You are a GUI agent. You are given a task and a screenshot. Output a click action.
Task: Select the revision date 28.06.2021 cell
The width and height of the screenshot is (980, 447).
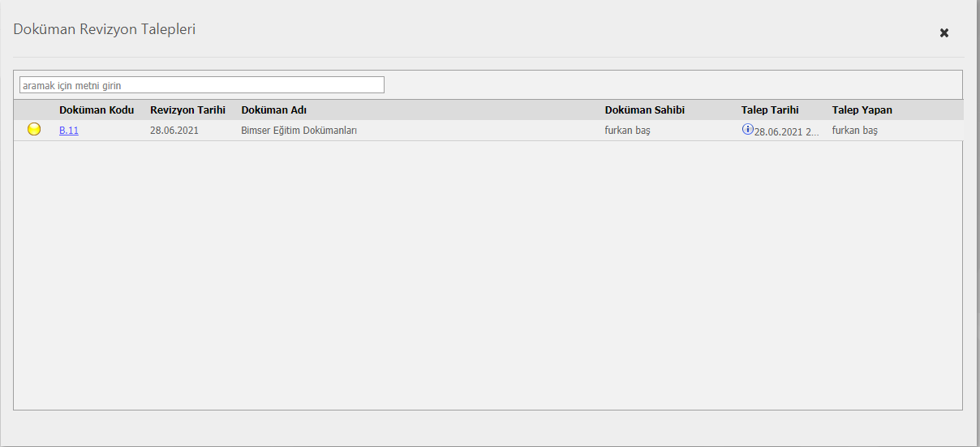click(x=174, y=131)
